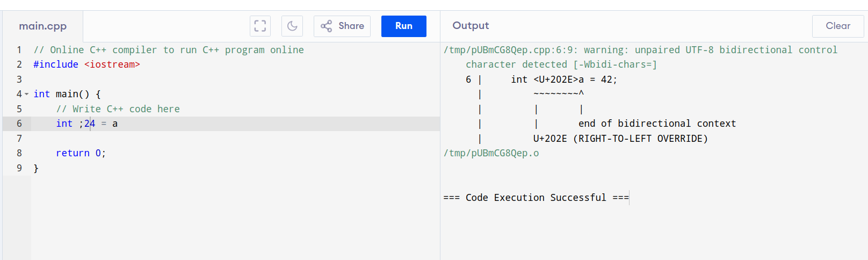
Task: Toggle dark mode with the moon icon
Action: click(292, 26)
